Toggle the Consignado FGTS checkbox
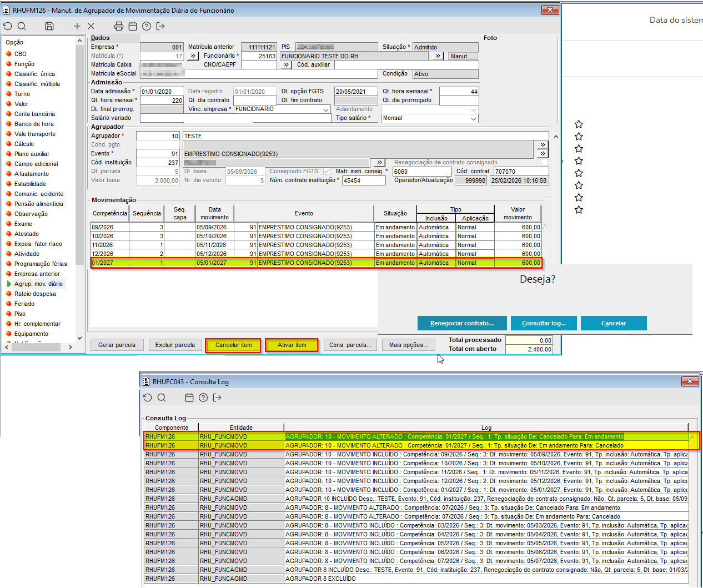 point(327,172)
